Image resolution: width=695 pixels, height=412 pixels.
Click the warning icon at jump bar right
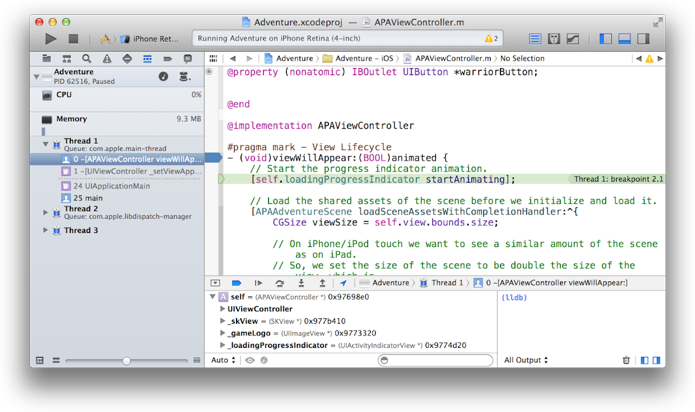(x=649, y=58)
